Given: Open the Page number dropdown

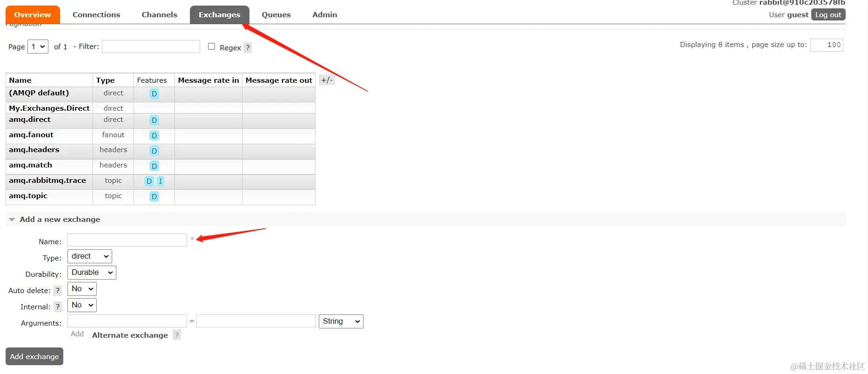Looking at the screenshot, I should click(38, 47).
